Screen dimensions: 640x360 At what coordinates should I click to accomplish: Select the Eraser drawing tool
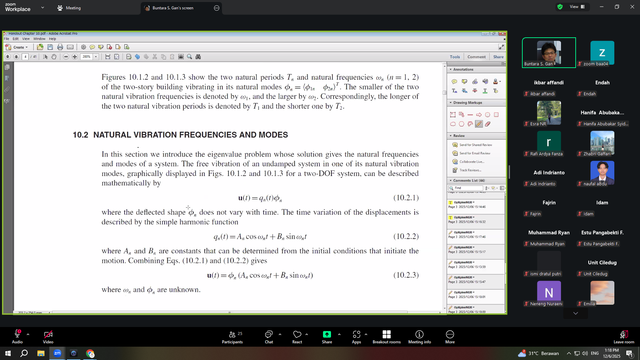[x=488, y=124]
